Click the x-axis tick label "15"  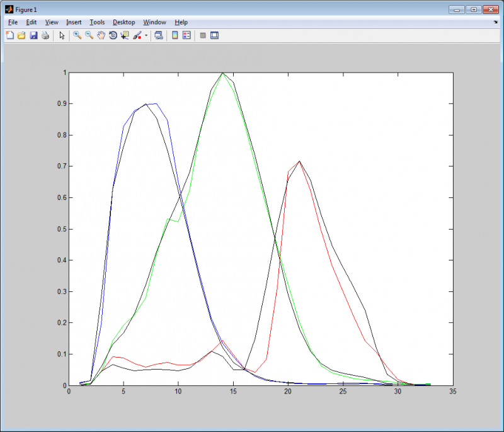point(233,391)
